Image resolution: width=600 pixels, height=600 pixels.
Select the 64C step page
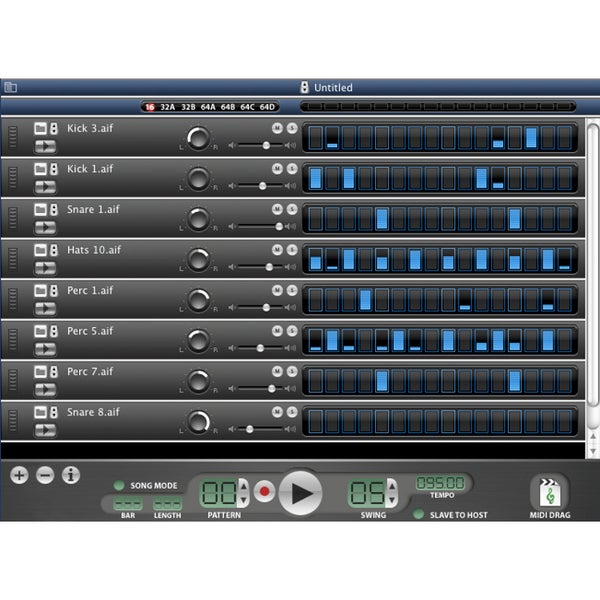pos(247,107)
